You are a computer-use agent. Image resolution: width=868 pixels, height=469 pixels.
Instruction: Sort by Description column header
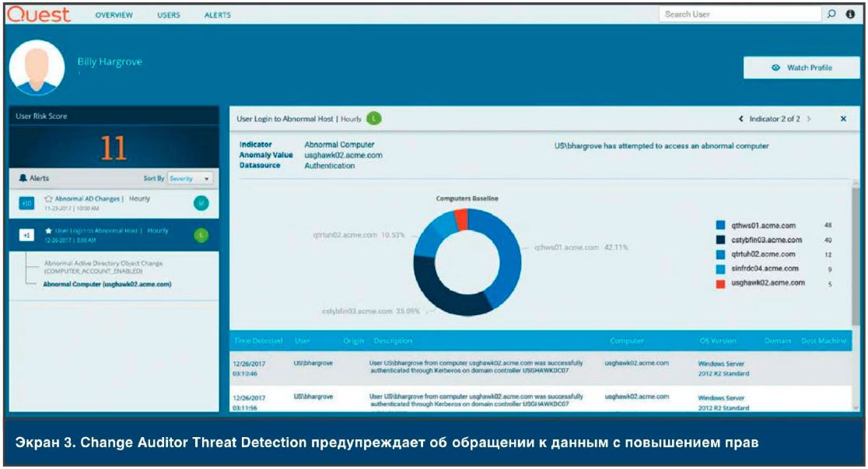(x=393, y=341)
